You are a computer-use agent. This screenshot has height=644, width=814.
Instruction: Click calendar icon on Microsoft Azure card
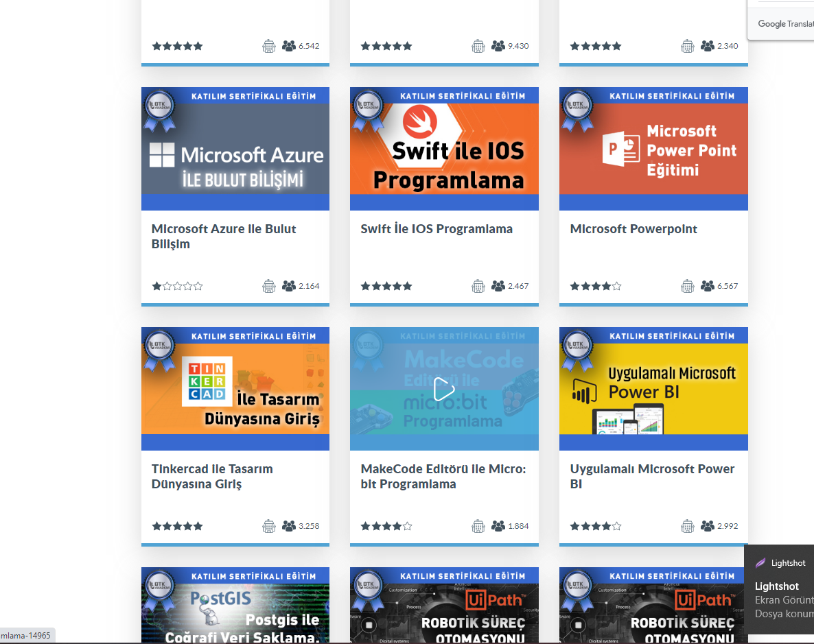coord(269,286)
